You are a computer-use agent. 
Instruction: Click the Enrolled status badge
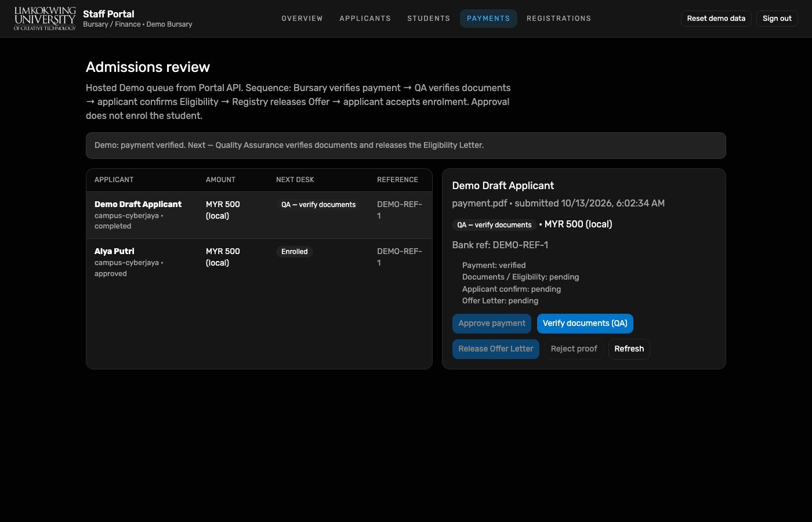(x=295, y=252)
